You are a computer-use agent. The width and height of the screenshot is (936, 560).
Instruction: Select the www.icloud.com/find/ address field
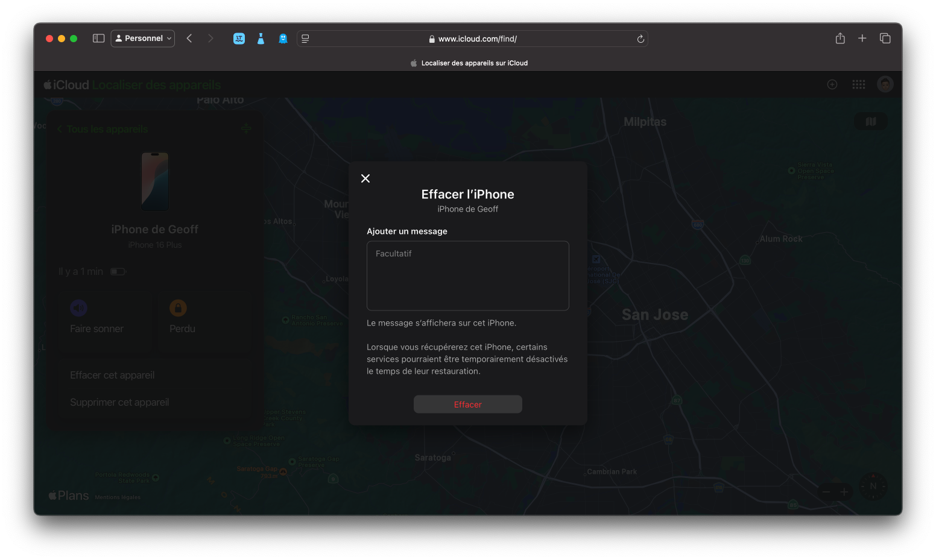coord(473,39)
